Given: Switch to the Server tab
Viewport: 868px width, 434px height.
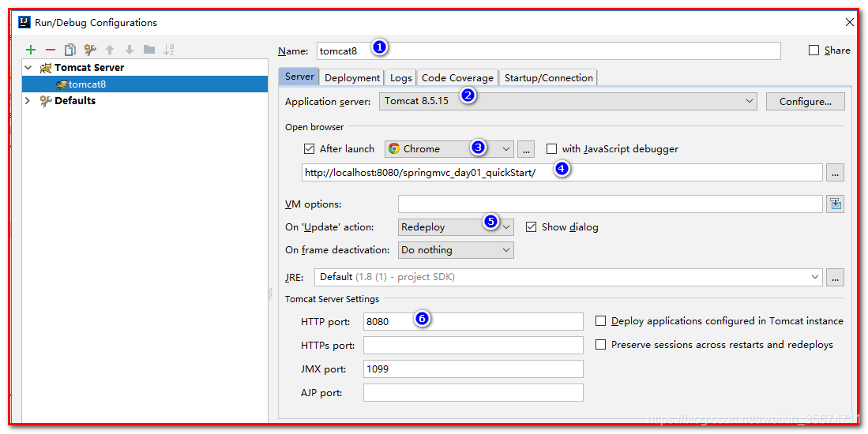Looking at the screenshot, I should pos(299,77).
